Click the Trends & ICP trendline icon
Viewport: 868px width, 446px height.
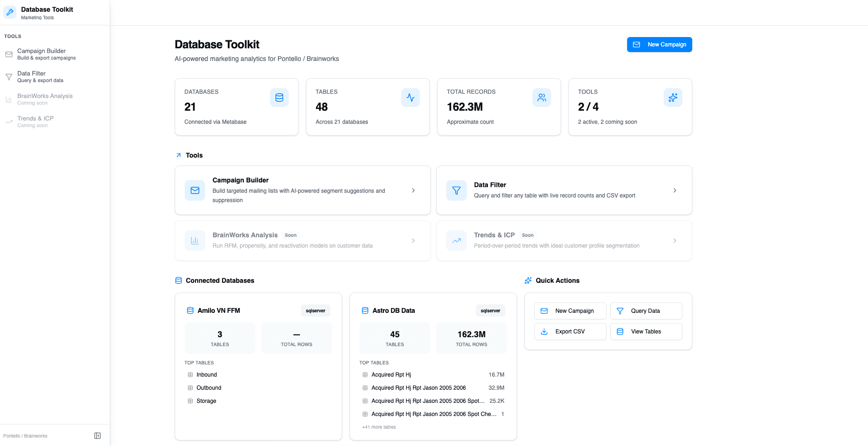8,121
